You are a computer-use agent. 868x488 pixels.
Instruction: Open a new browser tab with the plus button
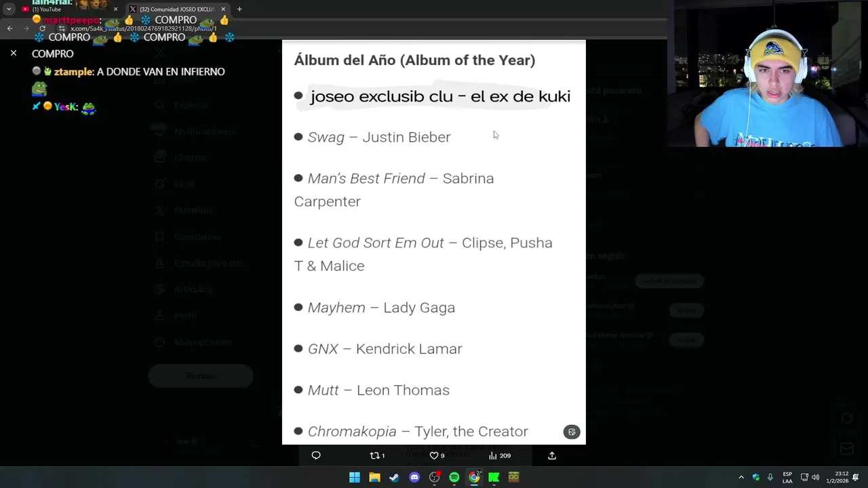(x=239, y=9)
